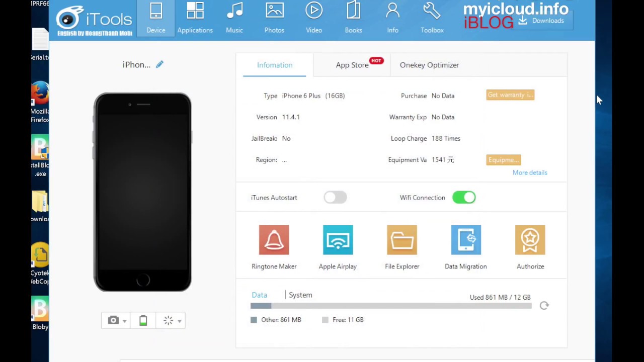Image resolution: width=644 pixels, height=362 pixels.
Task: Click the restart spinner icon
Action: tap(168, 320)
